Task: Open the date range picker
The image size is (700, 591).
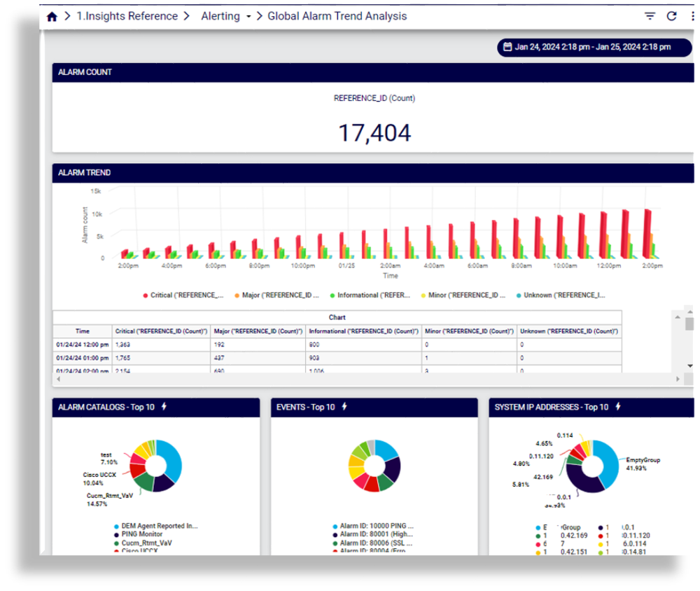Action: 587,47
